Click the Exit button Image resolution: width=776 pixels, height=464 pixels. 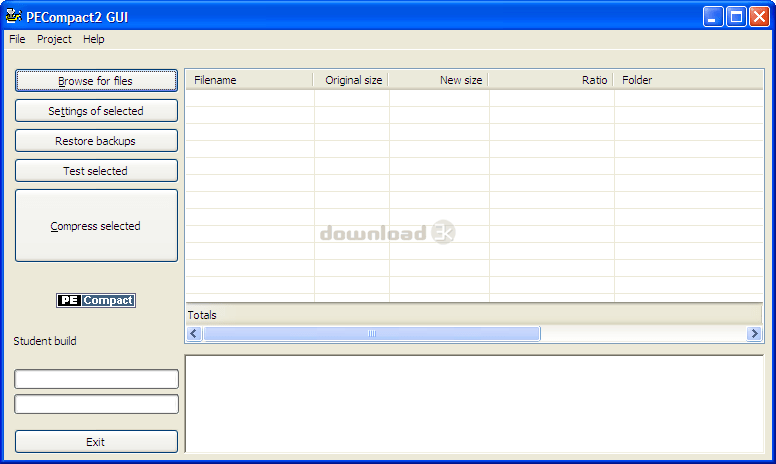click(96, 442)
